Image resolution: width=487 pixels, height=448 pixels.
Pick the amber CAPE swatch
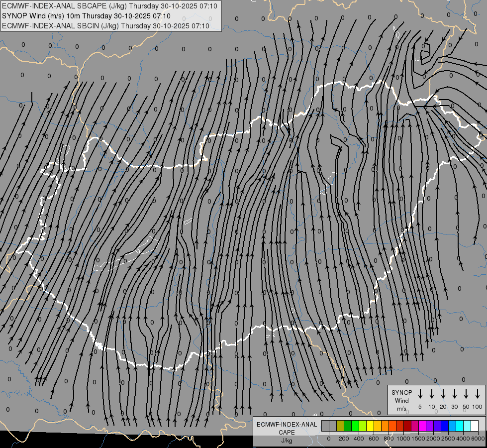pyautogui.click(x=378, y=426)
